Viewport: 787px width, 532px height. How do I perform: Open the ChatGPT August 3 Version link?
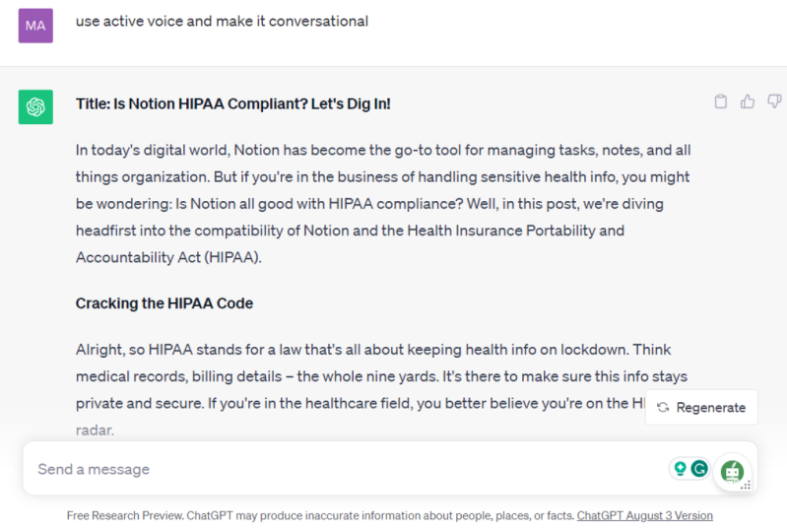[644, 516]
